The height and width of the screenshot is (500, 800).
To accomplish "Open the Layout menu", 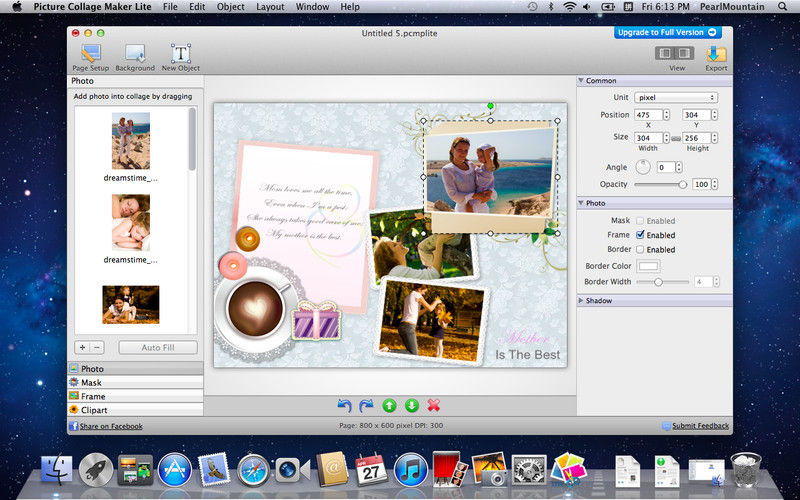I will point(270,7).
